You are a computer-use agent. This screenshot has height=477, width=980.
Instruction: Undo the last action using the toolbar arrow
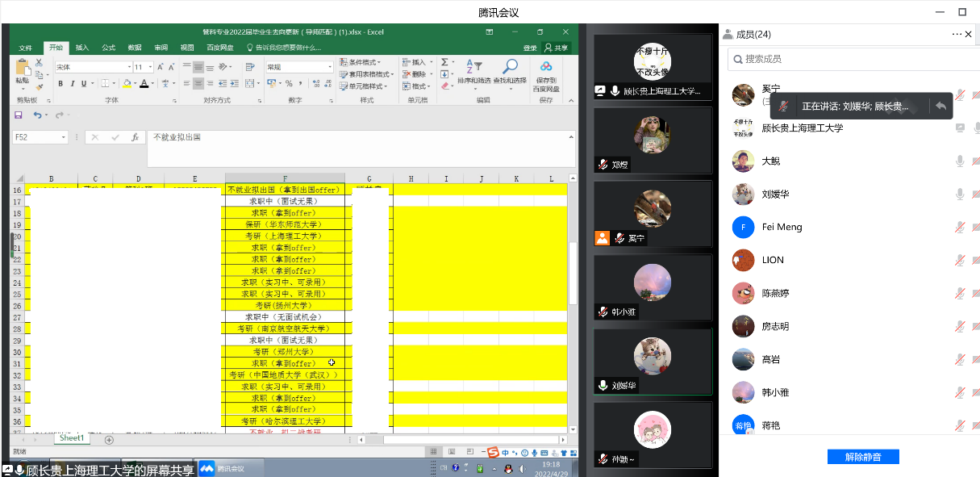(x=37, y=115)
